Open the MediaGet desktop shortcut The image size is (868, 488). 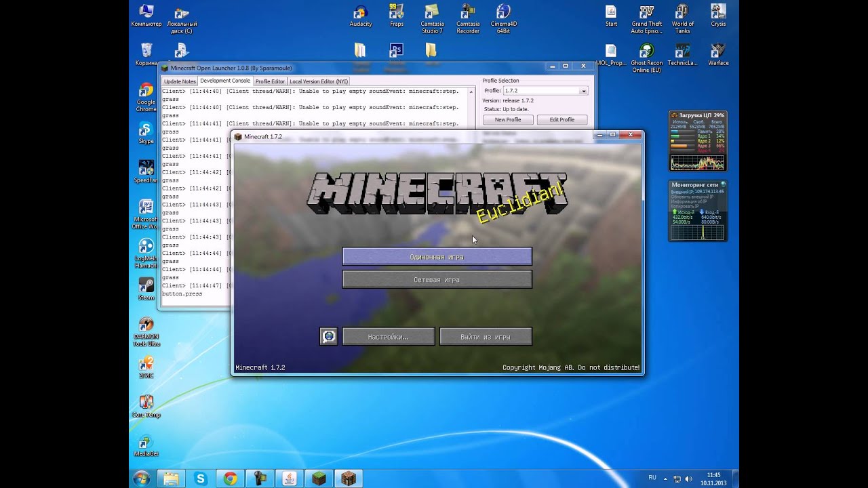point(146,445)
